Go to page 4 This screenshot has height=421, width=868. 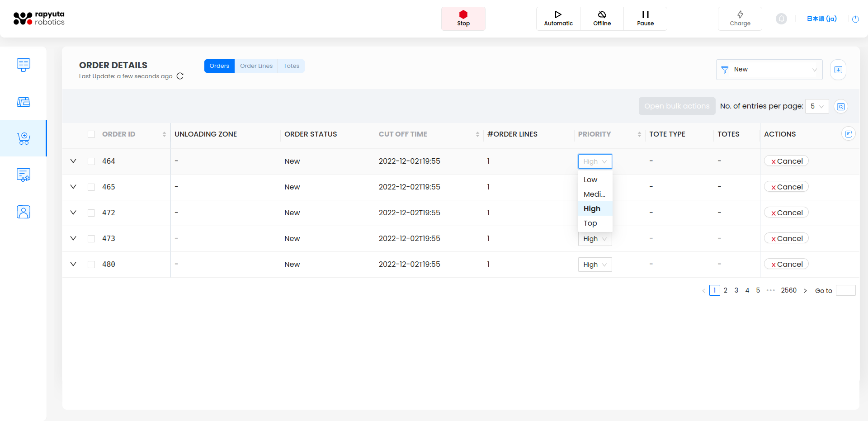tap(747, 290)
